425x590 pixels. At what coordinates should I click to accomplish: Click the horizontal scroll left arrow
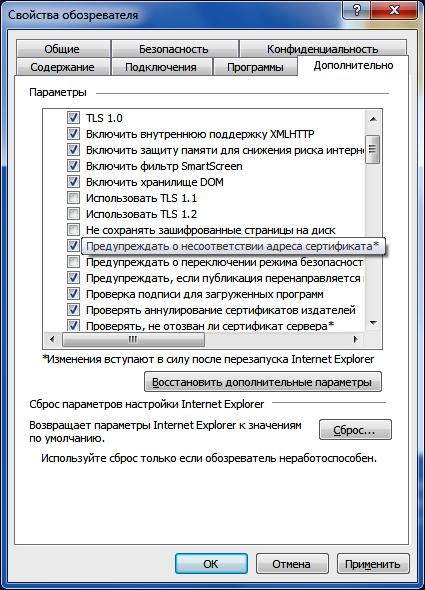click(x=52, y=339)
